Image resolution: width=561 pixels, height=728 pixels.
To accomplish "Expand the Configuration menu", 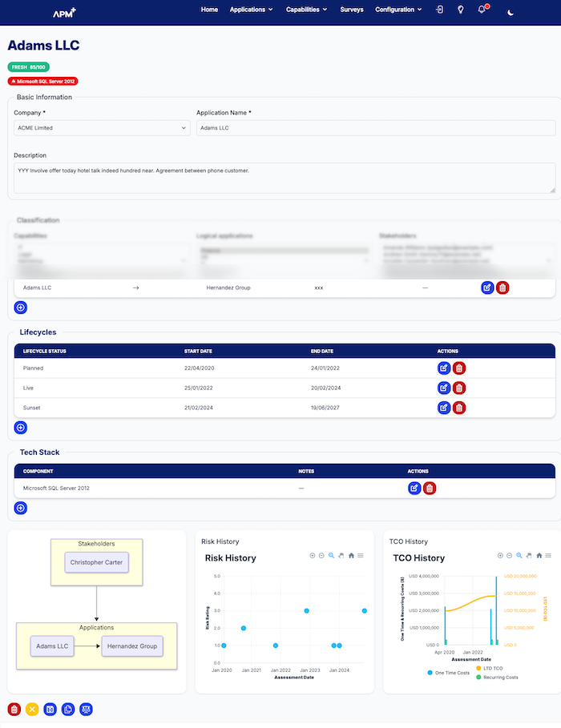I will click(x=398, y=10).
